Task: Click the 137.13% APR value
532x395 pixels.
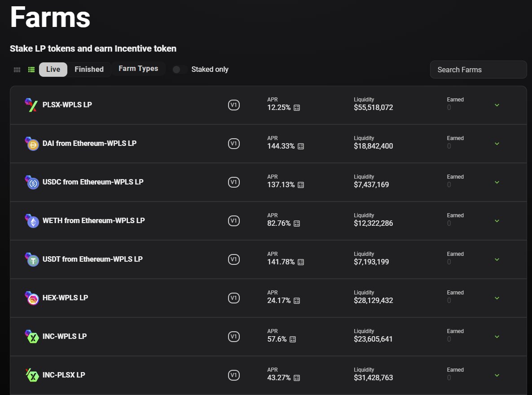Action: pyautogui.click(x=281, y=185)
